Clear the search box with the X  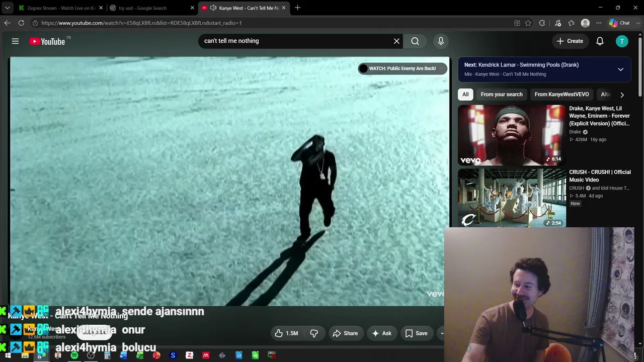tap(396, 41)
